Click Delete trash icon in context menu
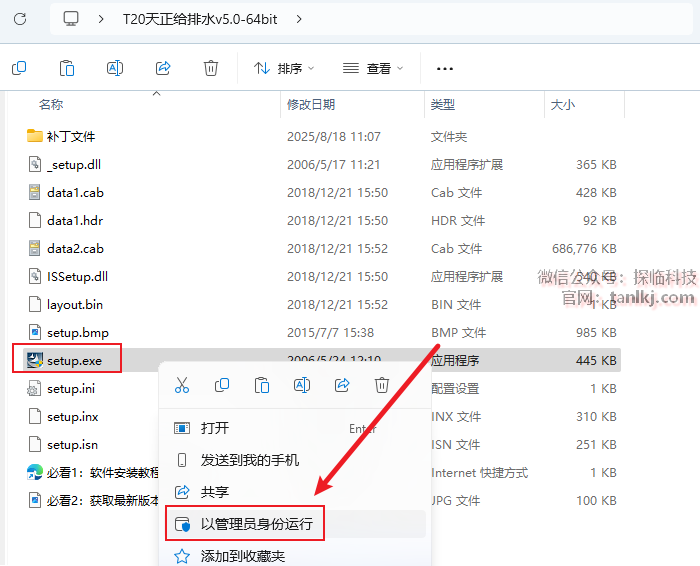Screen dimensions: 700x566 tap(382, 385)
